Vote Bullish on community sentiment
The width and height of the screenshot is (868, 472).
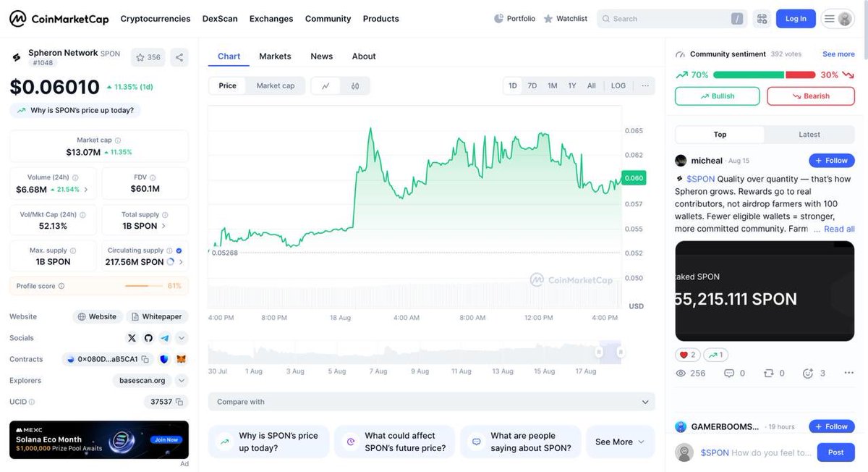pos(718,96)
